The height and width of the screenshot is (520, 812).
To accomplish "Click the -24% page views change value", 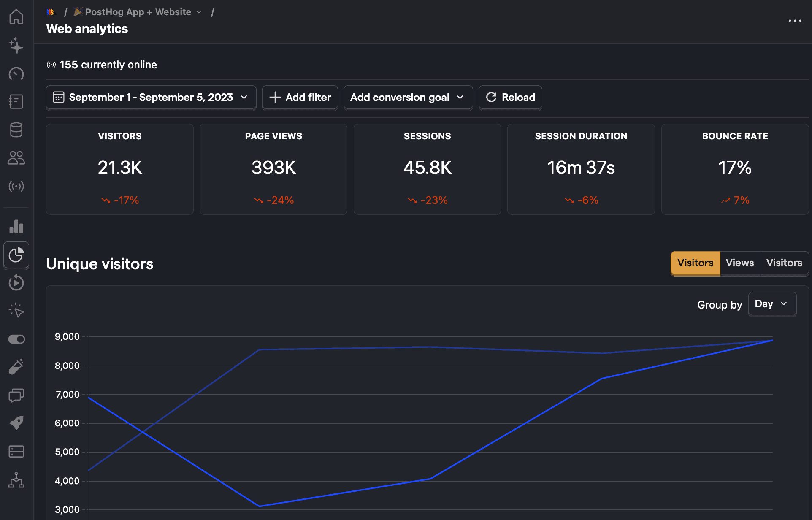I will click(x=280, y=200).
